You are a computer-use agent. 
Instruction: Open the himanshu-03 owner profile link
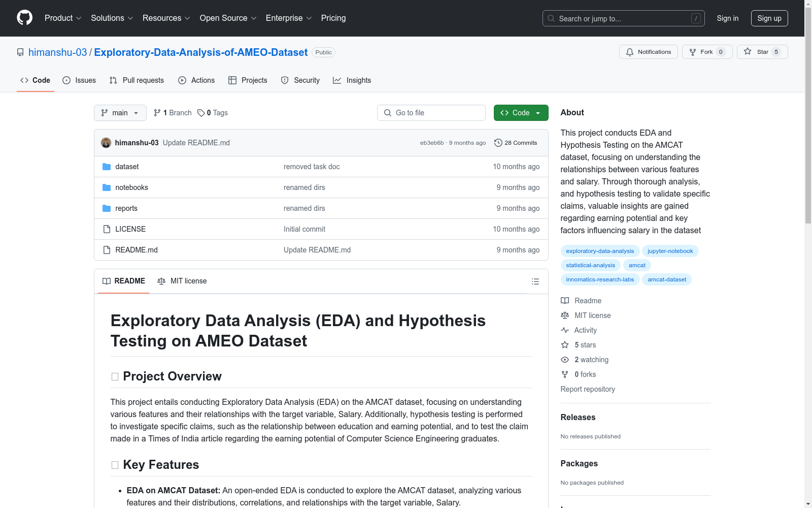(x=58, y=52)
